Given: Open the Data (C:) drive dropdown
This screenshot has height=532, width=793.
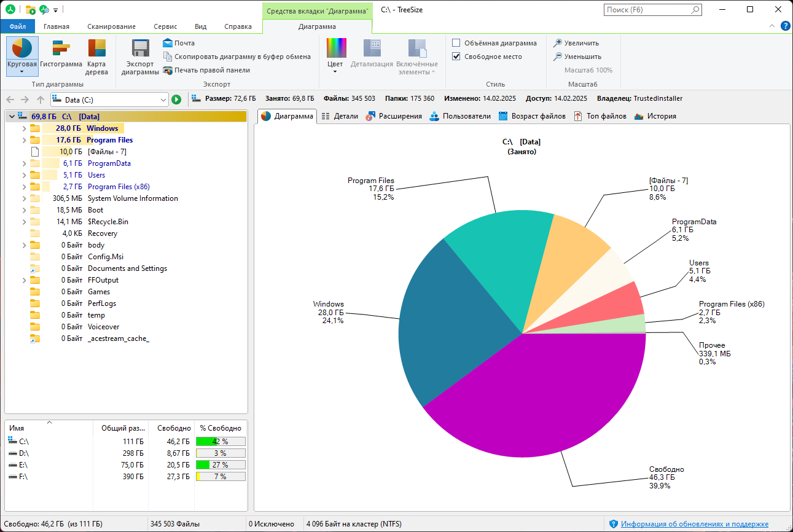Looking at the screenshot, I should (163, 100).
